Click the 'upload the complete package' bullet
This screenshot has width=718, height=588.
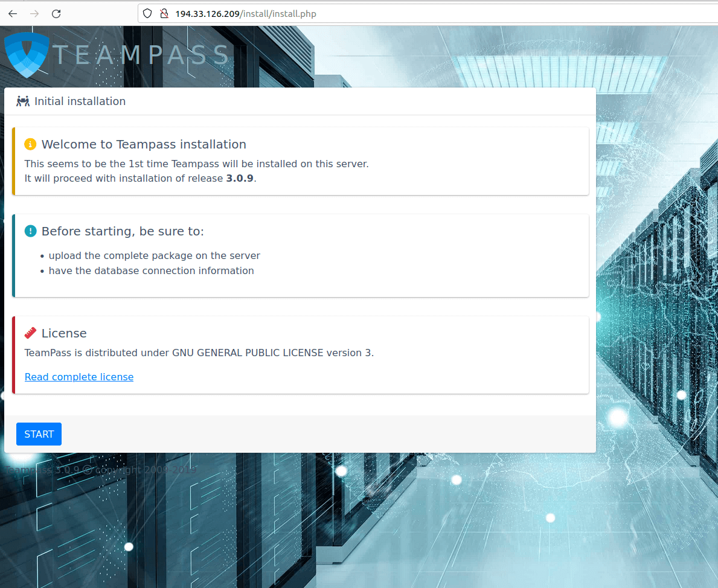tap(155, 255)
